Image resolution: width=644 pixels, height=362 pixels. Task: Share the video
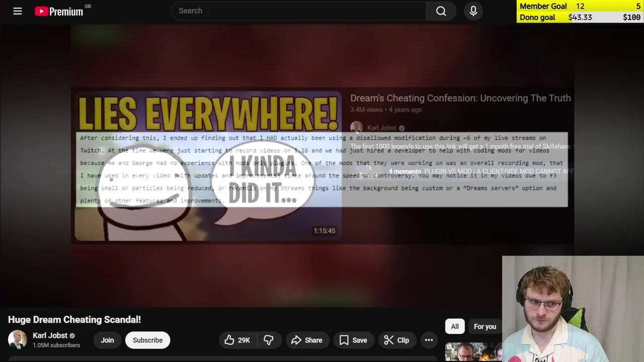coord(307,340)
